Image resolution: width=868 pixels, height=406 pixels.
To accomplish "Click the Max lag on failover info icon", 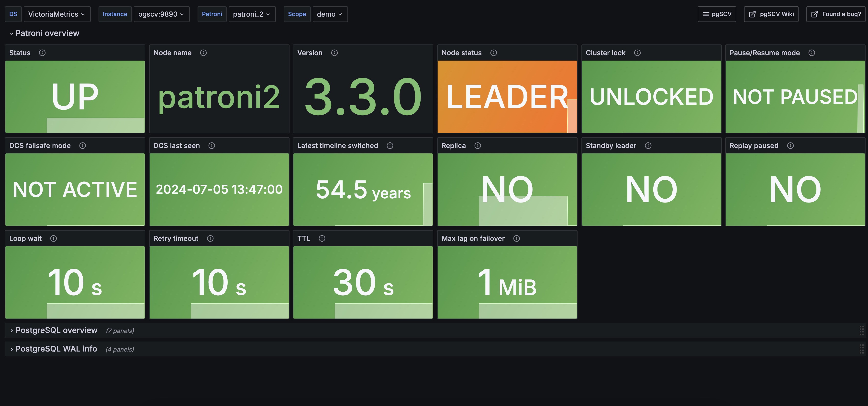I will [x=517, y=239].
